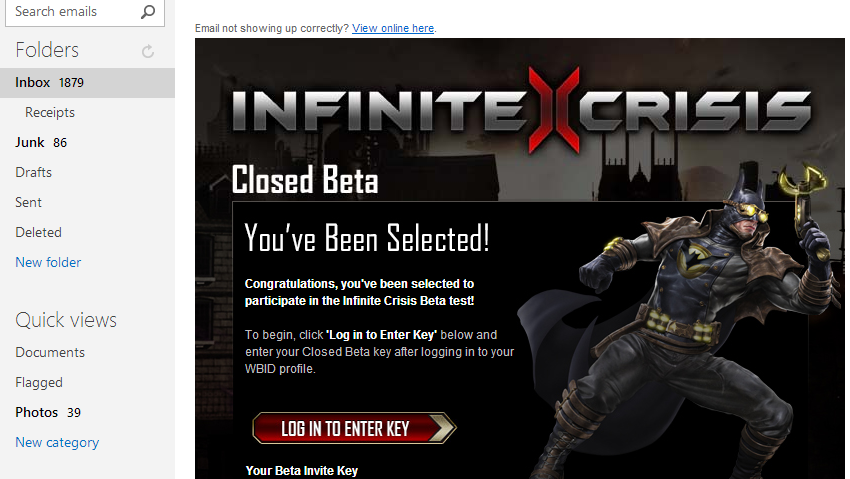Open the Inbox folder

[87, 82]
